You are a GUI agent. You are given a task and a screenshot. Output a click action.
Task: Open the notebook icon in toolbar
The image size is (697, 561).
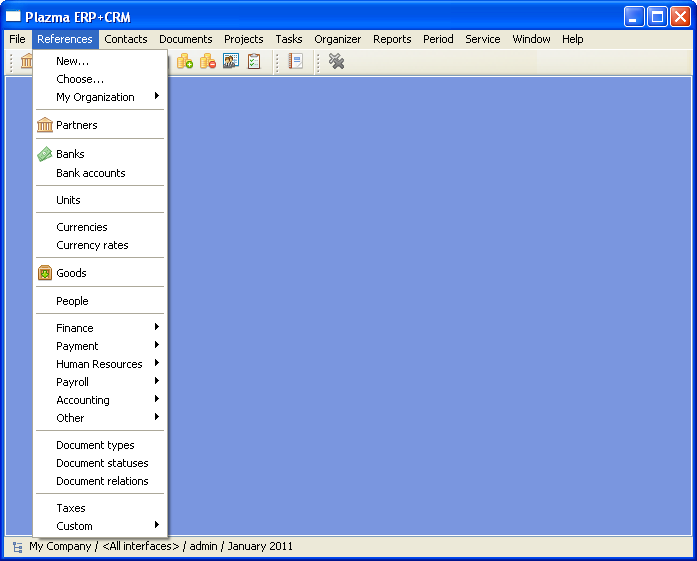pos(296,62)
